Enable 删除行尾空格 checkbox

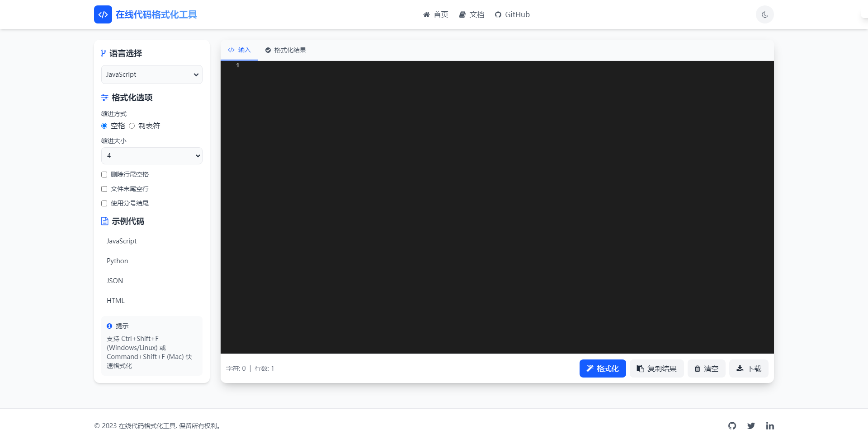104,174
